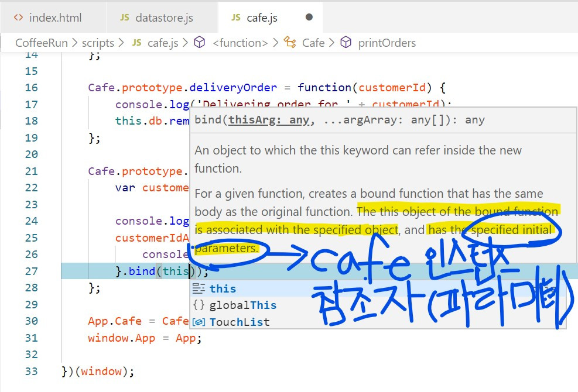Image resolution: width=578 pixels, height=392 pixels.
Task: Click the braces icon beside globalThis suggestion
Action: click(x=199, y=305)
